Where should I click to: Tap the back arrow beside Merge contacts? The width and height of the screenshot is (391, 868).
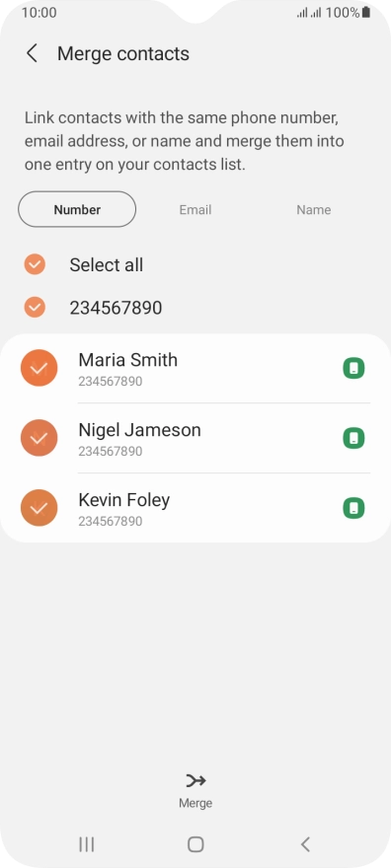[x=33, y=53]
